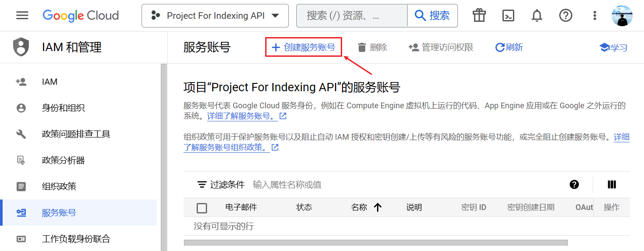Viewport: 644px width, 251px height.
Task: Activate Cloud Shell terminal icon
Action: coord(508,16)
